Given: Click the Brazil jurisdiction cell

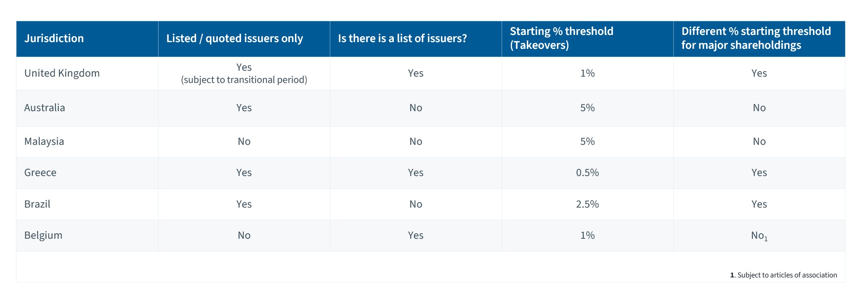Looking at the screenshot, I should point(37,204).
